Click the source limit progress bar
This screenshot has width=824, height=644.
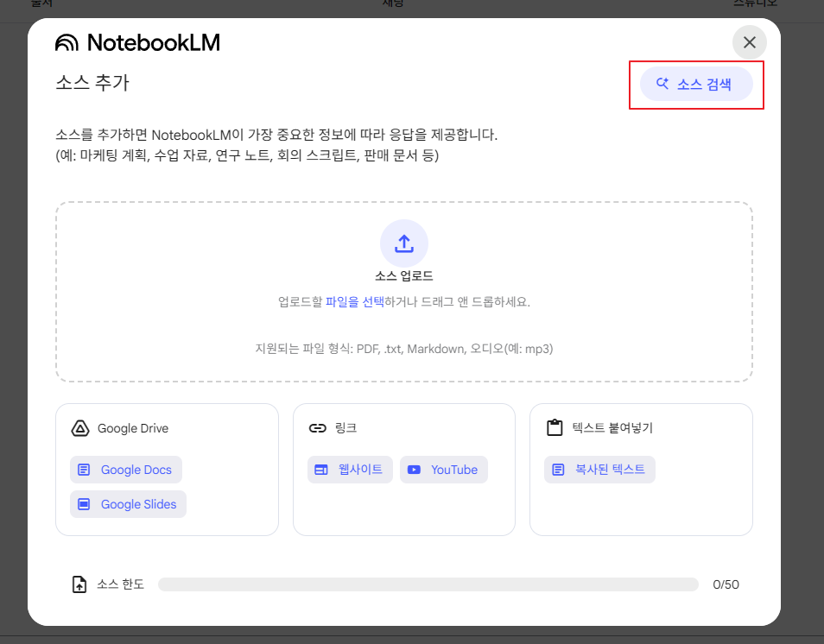pyautogui.click(x=428, y=584)
